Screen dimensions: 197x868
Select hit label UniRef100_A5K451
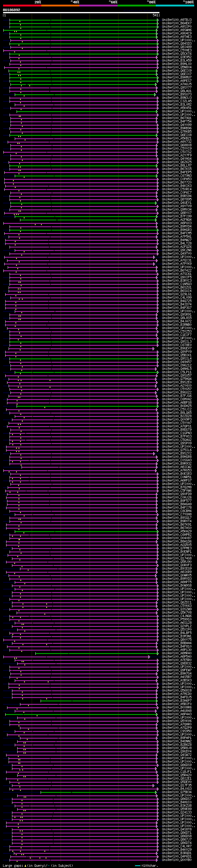coord(177,108)
